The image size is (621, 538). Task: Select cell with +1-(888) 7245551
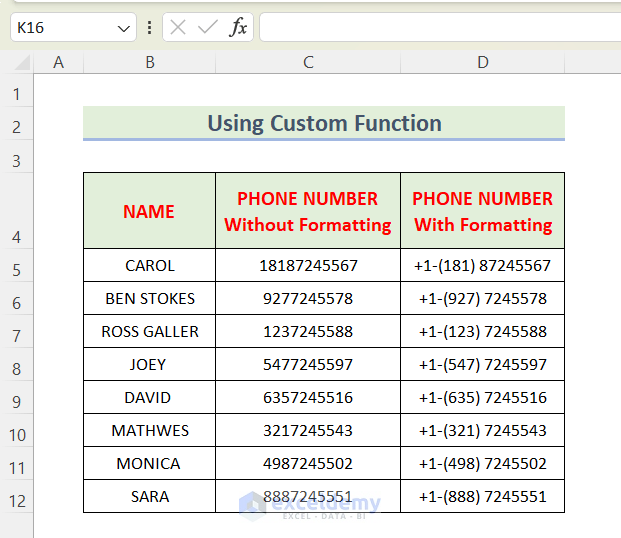[482, 496]
